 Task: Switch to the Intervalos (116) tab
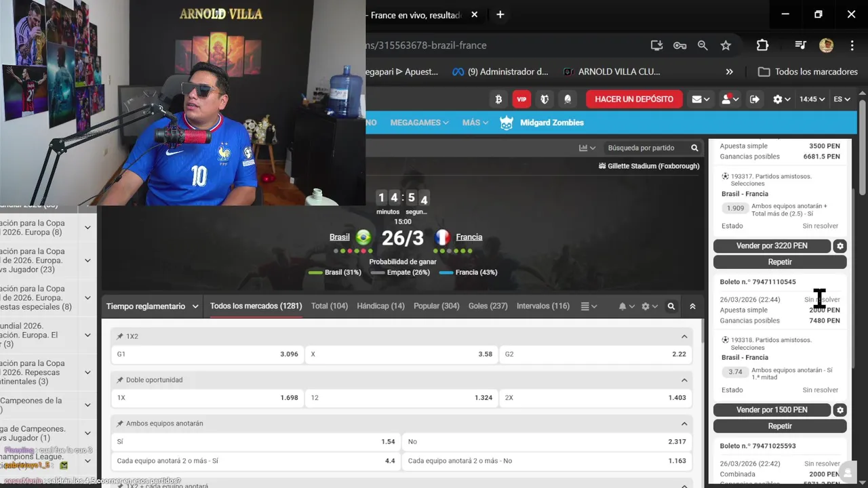(x=542, y=306)
